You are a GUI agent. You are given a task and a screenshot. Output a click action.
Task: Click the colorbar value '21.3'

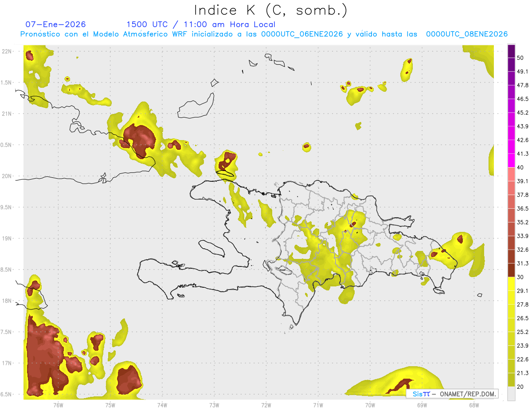point(523,373)
